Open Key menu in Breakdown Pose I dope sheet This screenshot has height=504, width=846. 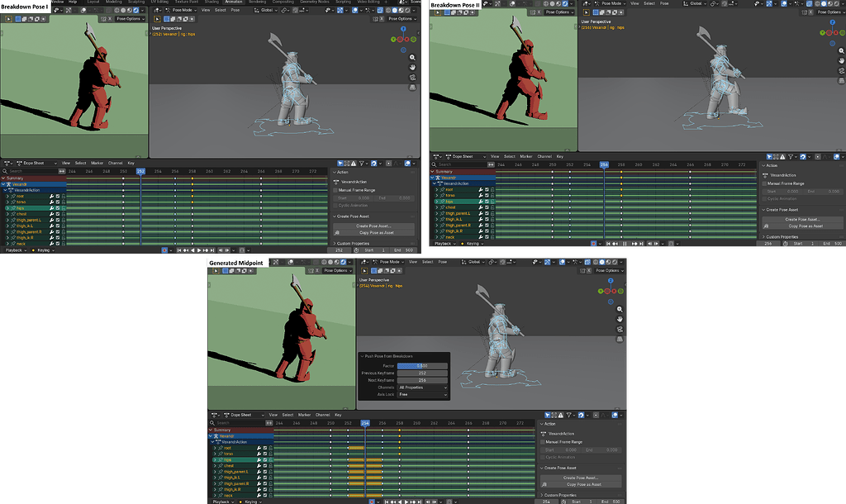pos(131,163)
